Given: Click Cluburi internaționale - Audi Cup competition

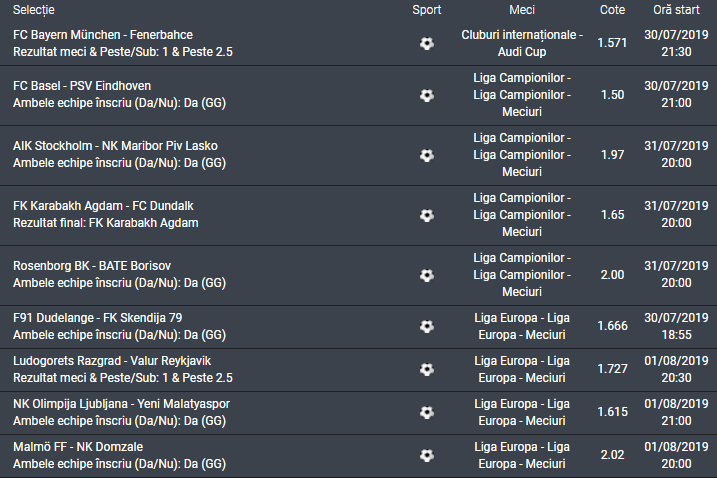Looking at the screenshot, I should click(x=521, y=43).
